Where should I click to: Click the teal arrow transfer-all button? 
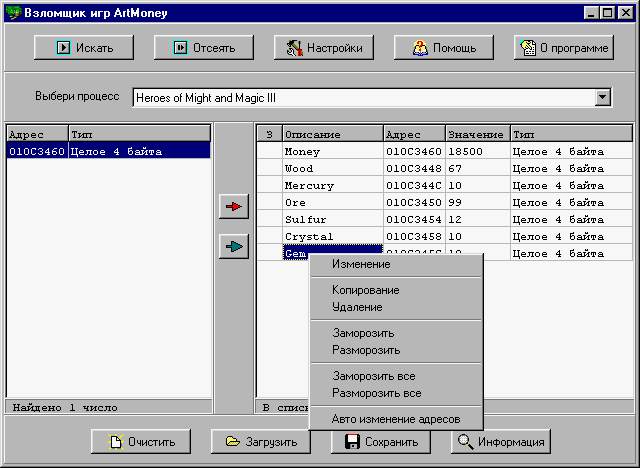point(234,248)
